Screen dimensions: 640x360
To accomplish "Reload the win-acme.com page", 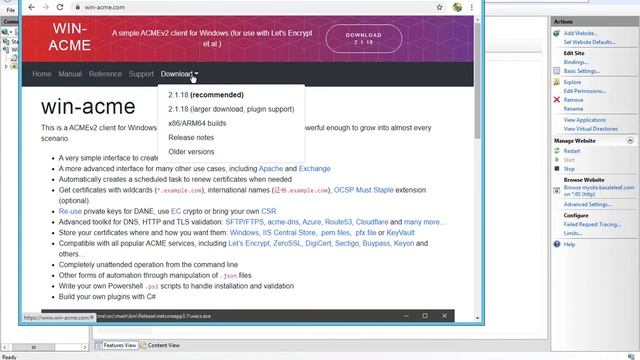I will (x=60, y=7).
